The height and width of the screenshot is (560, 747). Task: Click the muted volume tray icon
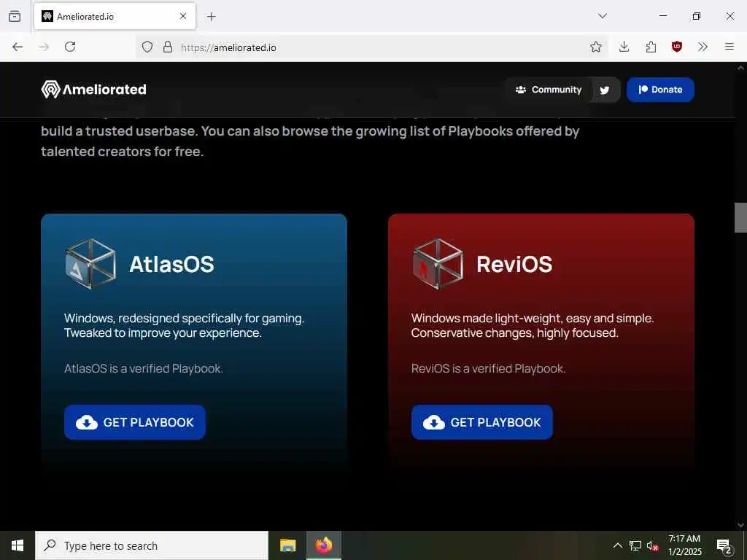point(653,545)
